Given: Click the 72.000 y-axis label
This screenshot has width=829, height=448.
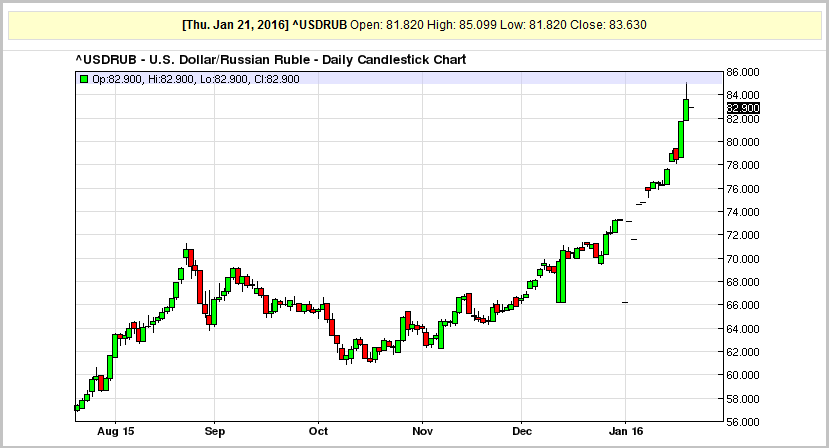Looking at the screenshot, I should coord(743,235).
